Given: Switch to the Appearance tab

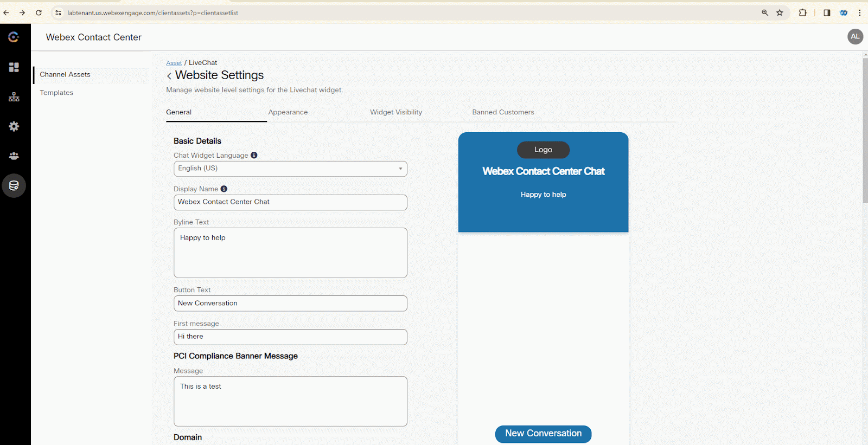Looking at the screenshot, I should click(x=288, y=112).
